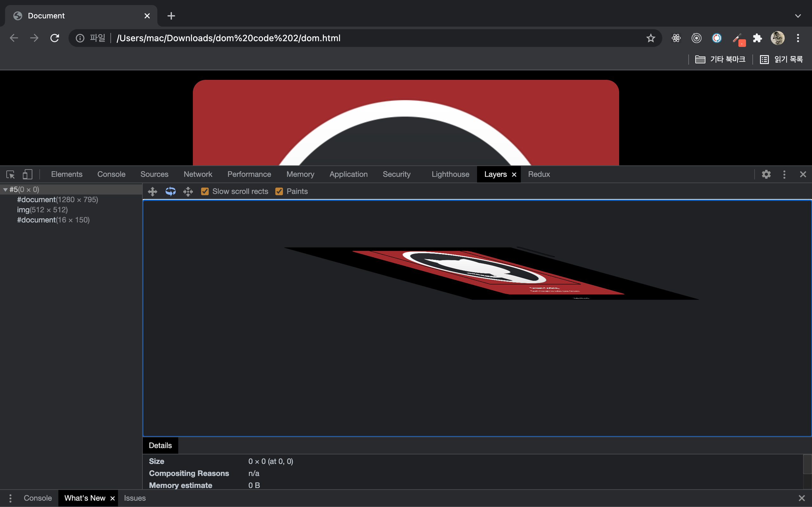Open DevTools settings gear
The height and width of the screenshot is (507, 812).
[x=766, y=174]
